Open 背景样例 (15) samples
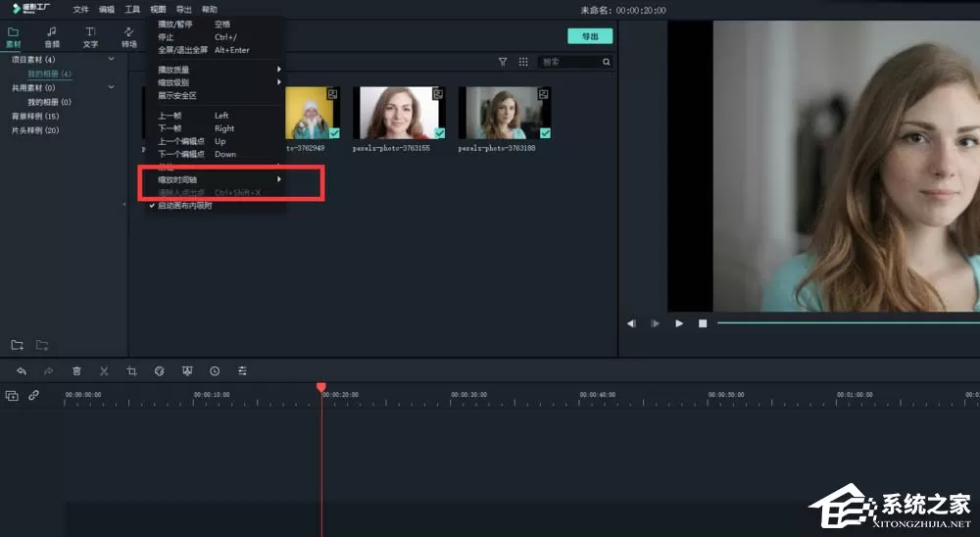Viewport: 980px width, 537px height. (35, 117)
